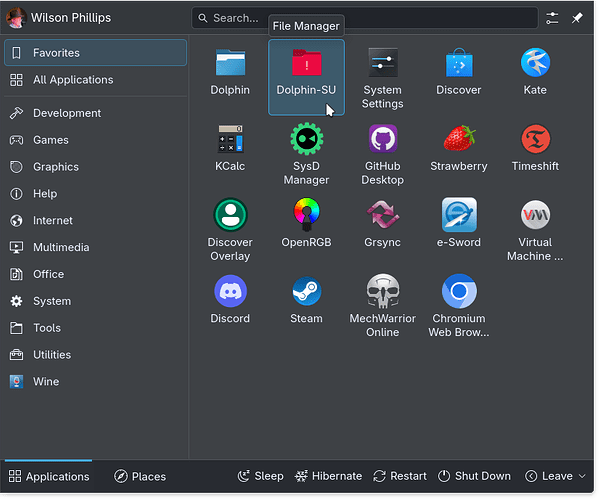Open the Games category

[x=95, y=140]
